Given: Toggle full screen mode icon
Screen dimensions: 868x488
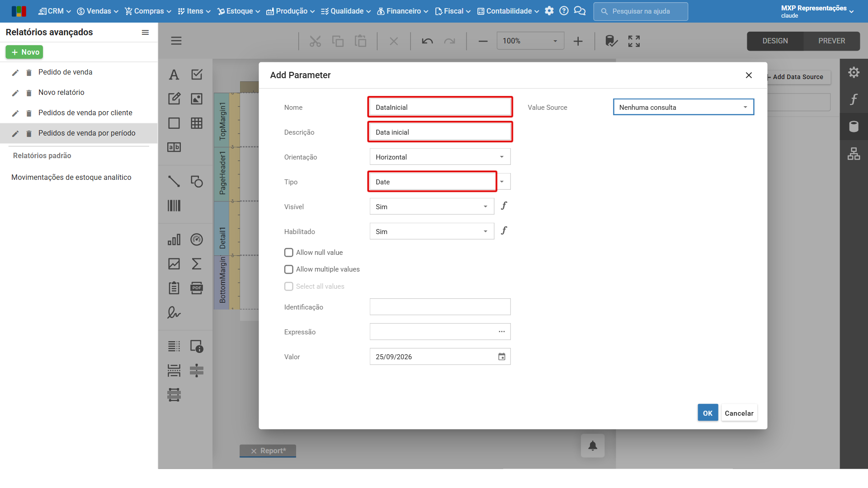Looking at the screenshot, I should 634,41.
